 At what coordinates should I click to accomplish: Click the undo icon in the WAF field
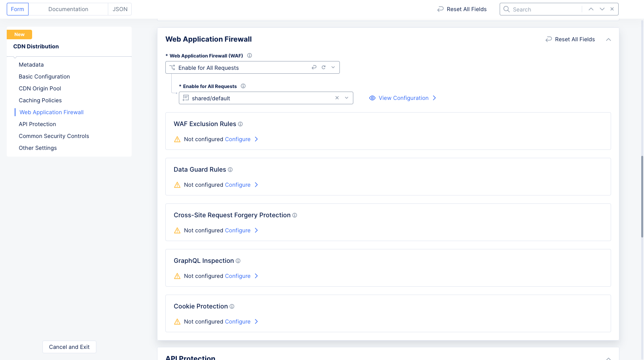(314, 67)
